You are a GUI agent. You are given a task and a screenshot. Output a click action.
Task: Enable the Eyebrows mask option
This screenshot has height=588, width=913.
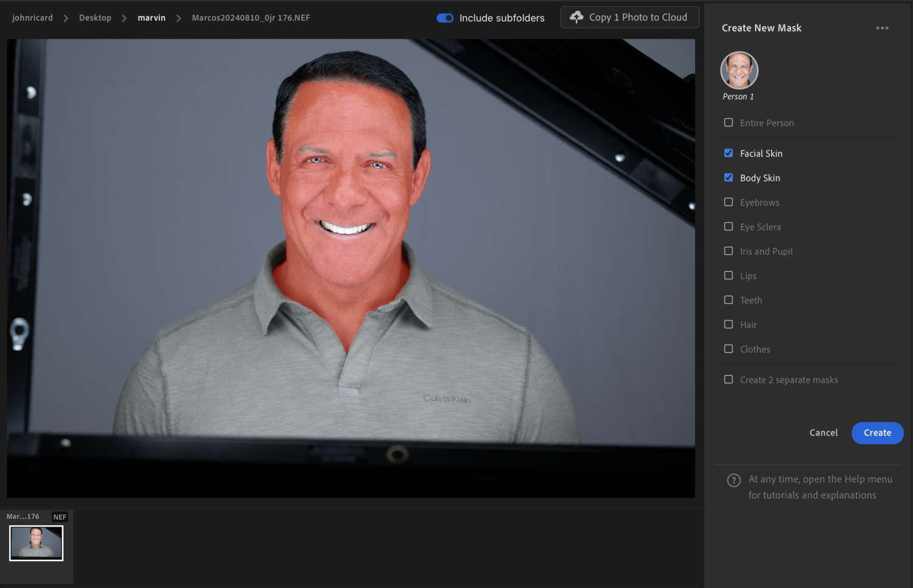point(728,202)
